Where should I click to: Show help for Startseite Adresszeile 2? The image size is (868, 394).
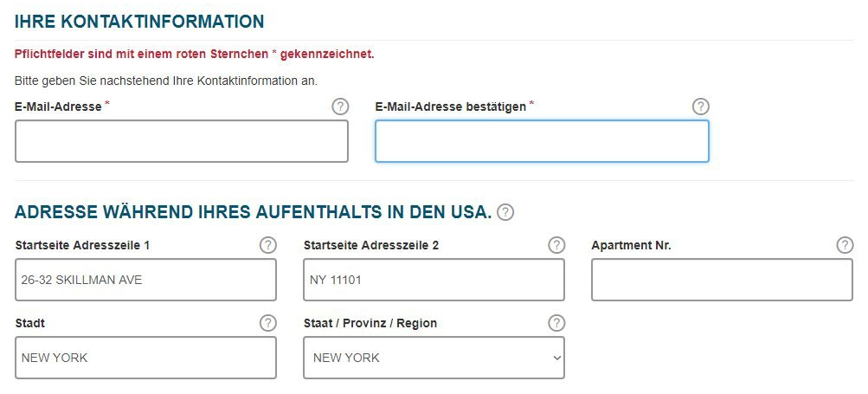[556, 245]
